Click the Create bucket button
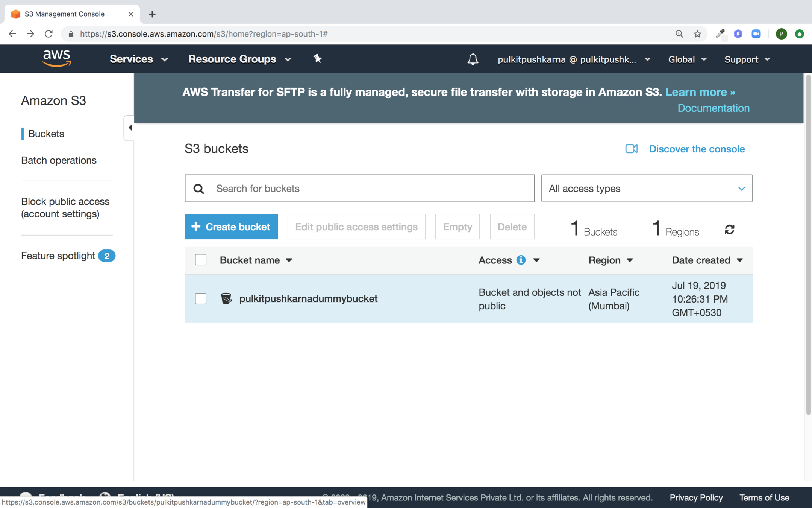Screen dimensions: 812x508 click(231, 227)
